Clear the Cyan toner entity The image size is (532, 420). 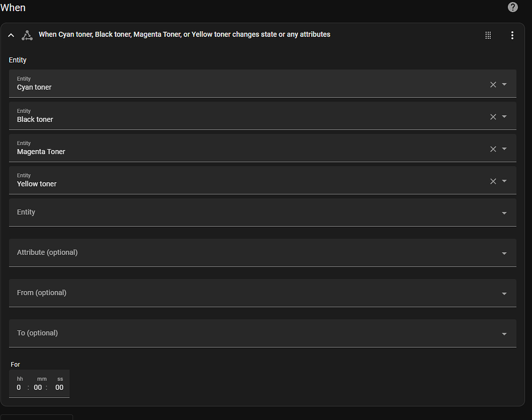(x=493, y=85)
